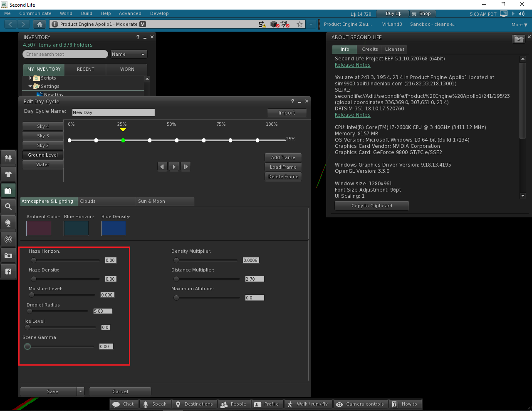Toggle the speaker volume icon top right
Image resolution: width=532 pixels, height=411 pixels.
pos(521,13)
